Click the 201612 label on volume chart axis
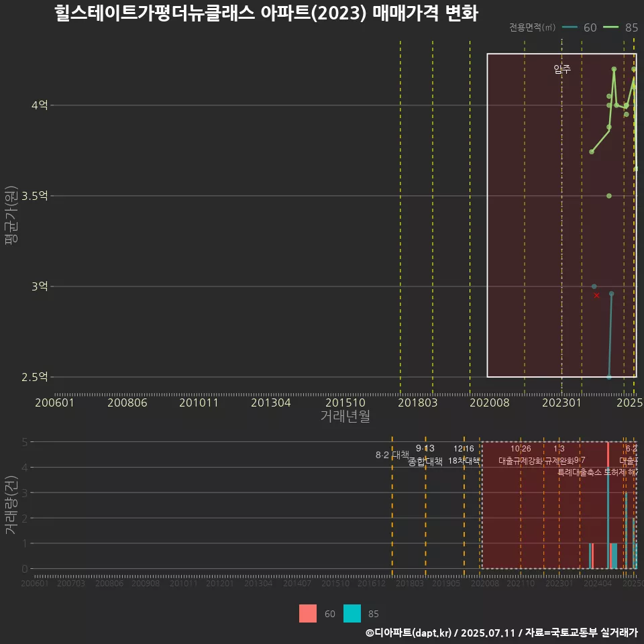The image size is (644, 644). [372, 583]
